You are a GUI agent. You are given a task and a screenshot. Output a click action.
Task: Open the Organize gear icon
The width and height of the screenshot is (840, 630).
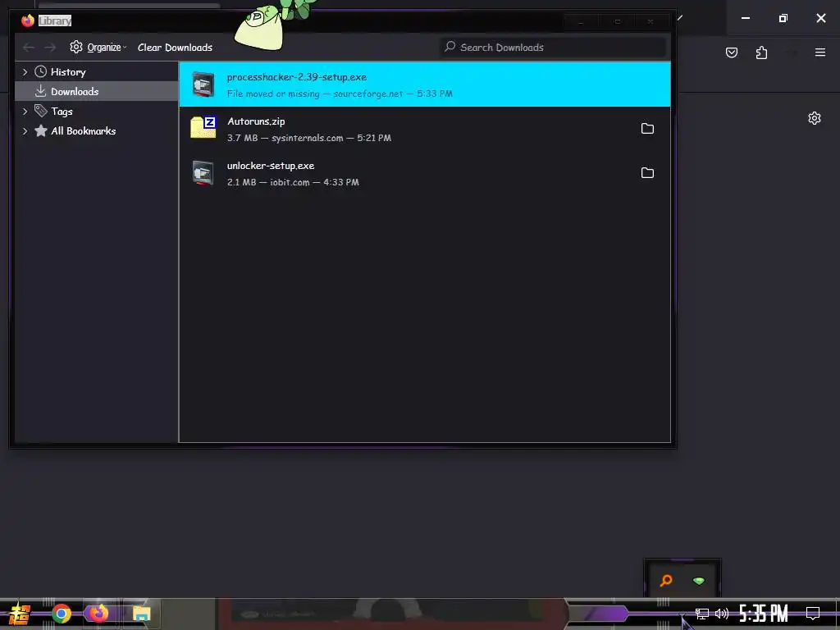[76, 47]
